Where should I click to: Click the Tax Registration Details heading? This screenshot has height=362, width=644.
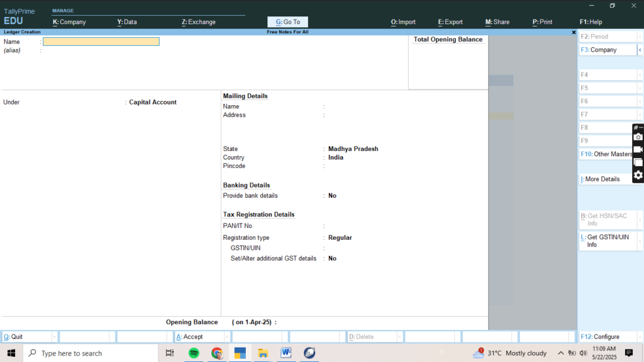coord(258,214)
